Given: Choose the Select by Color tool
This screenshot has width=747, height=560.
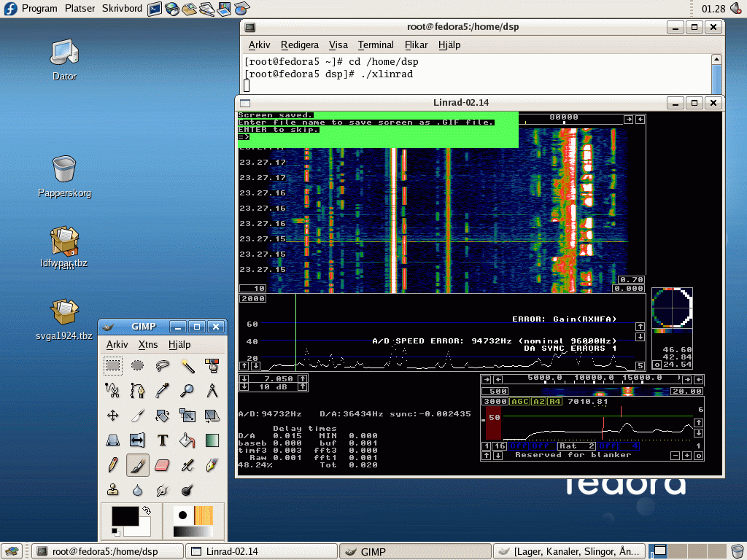Looking at the screenshot, I should [212, 366].
